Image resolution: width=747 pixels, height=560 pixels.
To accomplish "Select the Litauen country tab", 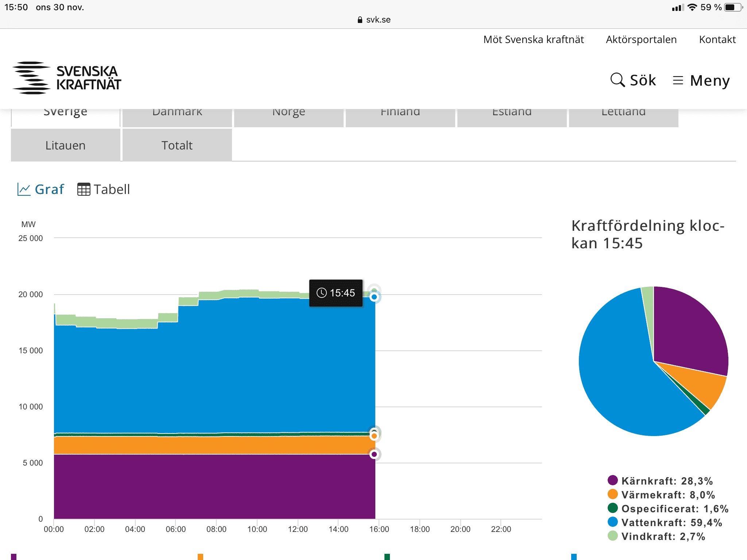I will [66, 145].
